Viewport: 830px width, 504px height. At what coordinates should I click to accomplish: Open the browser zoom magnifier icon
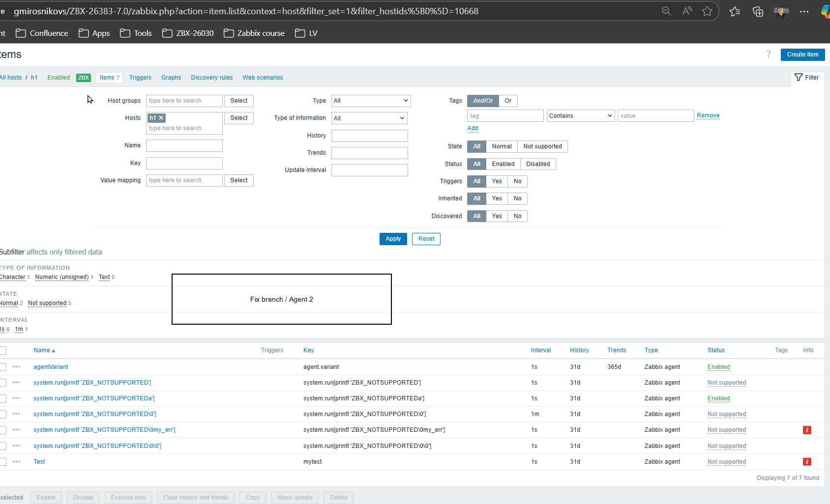[x=666, y=11]
